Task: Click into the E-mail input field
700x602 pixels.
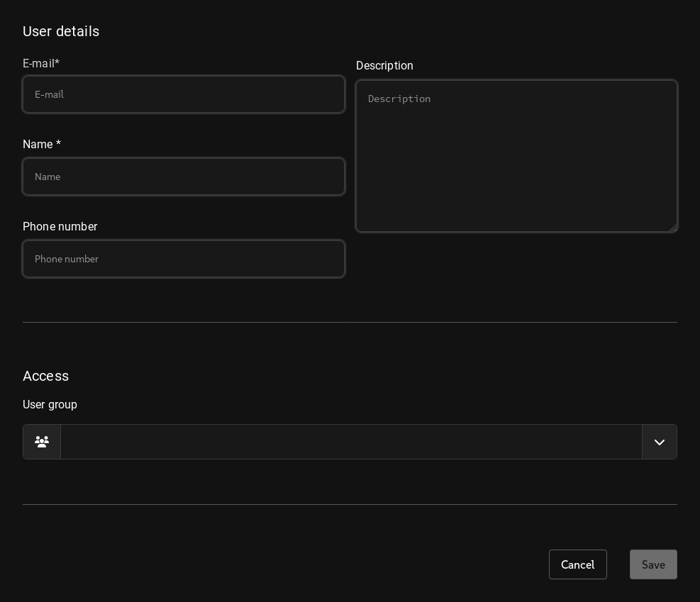Action: tap(184, 94)
